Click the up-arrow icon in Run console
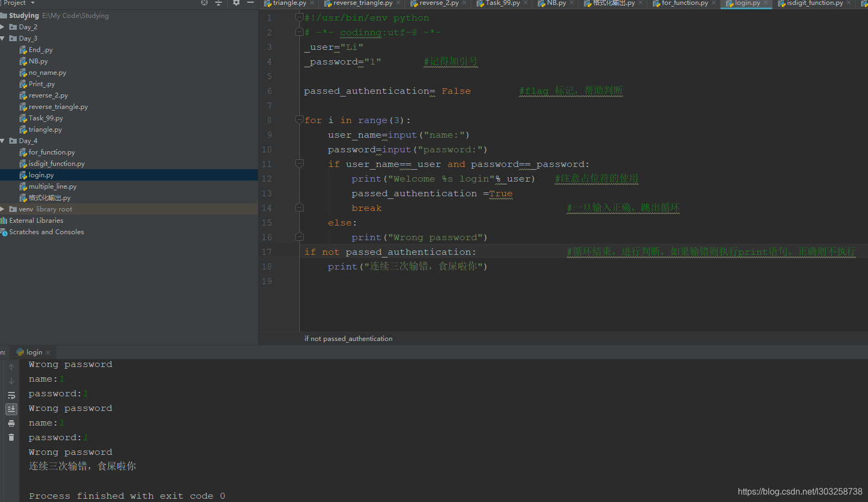The image size is (868, 502). click(x=11, y=367)
